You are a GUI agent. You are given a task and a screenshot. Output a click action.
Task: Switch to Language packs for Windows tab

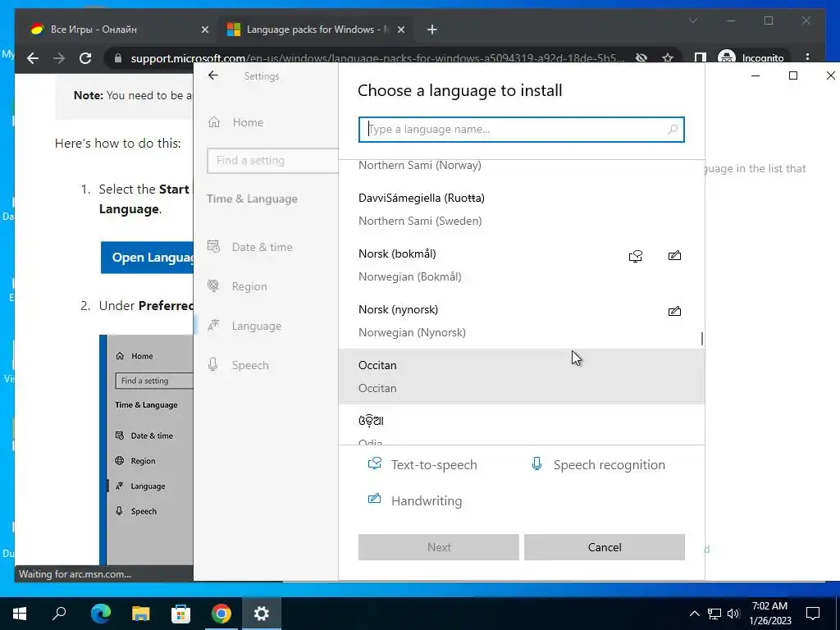click(x=316, y=30)
